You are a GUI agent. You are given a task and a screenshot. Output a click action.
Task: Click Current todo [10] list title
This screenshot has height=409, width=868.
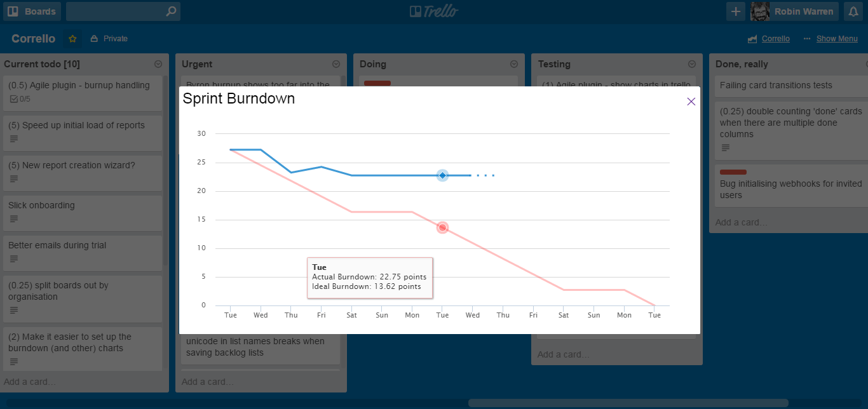point(42,64)
